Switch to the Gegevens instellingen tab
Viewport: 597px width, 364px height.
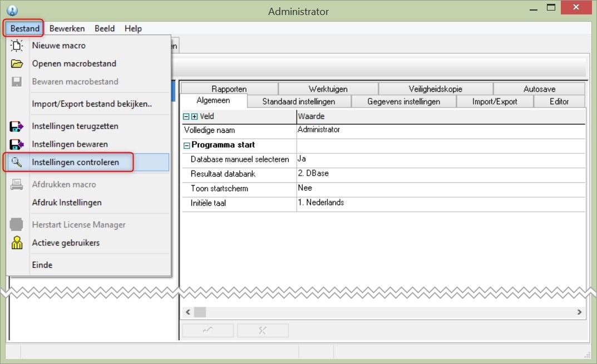click(403, 102)
